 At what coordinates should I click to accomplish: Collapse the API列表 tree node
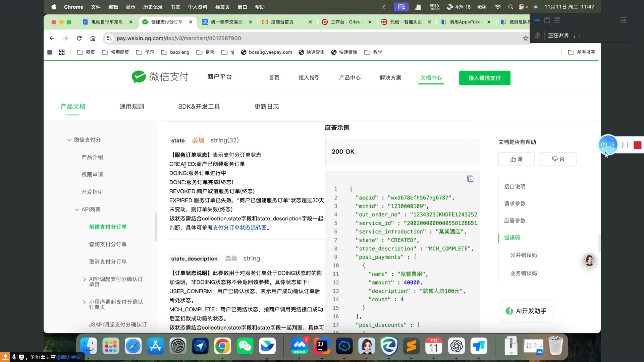[x=77, y=209]
